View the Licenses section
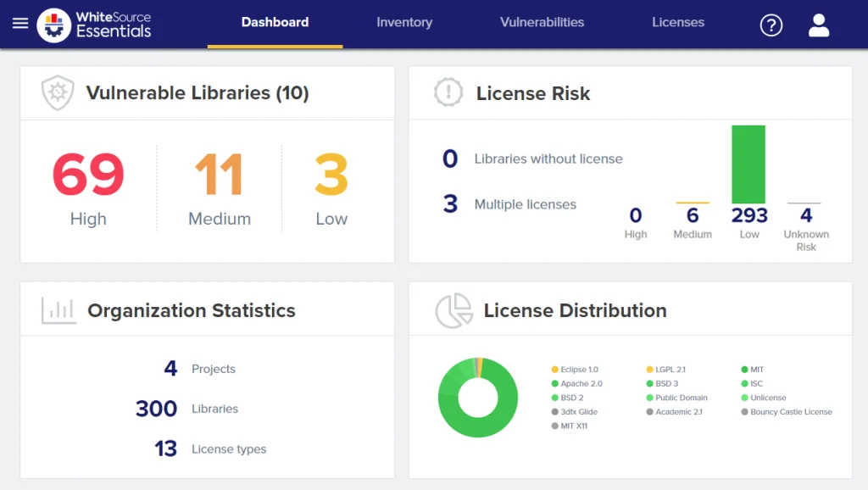Screen dimensions: 868x490 click(678, 23)
